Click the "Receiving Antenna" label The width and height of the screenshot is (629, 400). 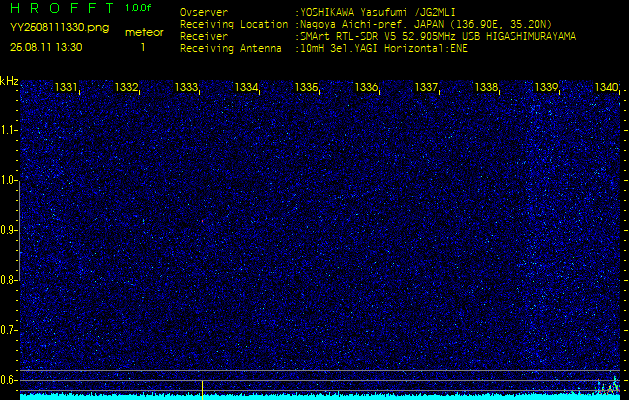coord(231,49)
